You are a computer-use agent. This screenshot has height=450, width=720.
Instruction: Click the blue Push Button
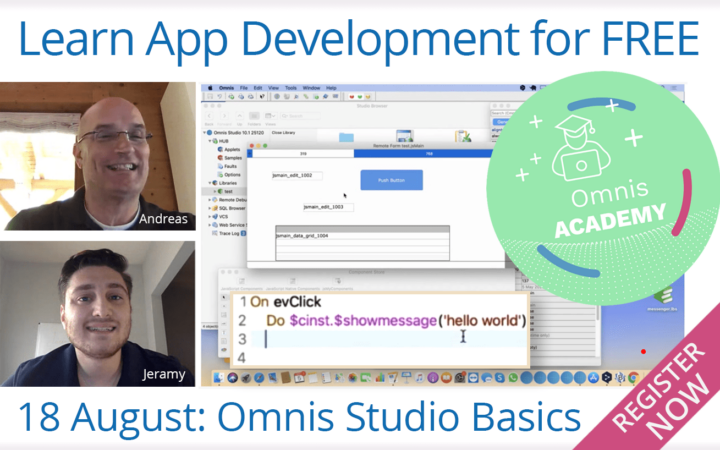391,180
